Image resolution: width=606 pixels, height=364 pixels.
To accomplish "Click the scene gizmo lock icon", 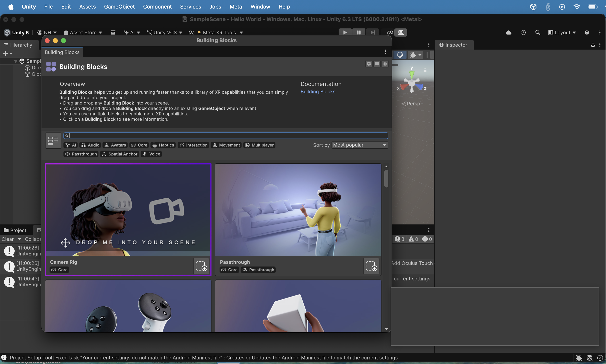I will coord(425,70).
